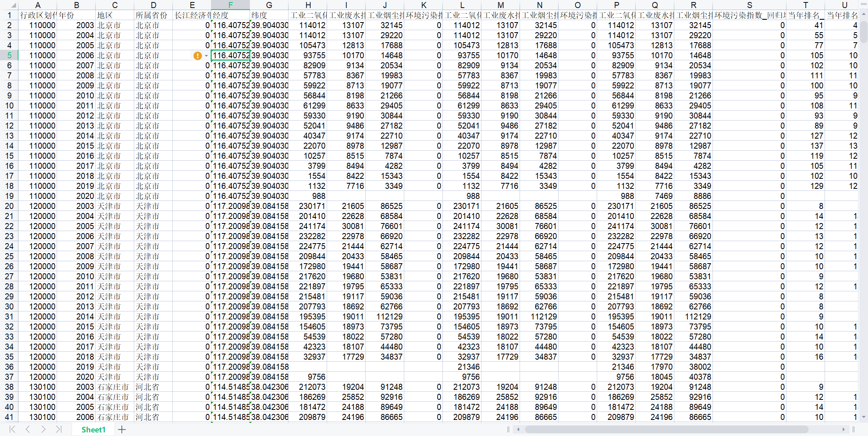Click the vertical scrollbar down arrow
Screen dimensions: 868x436
click(864, 418)
